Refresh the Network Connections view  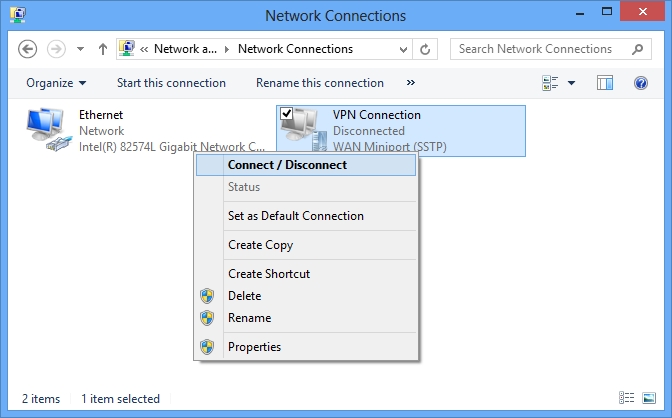tap(425, 49)
